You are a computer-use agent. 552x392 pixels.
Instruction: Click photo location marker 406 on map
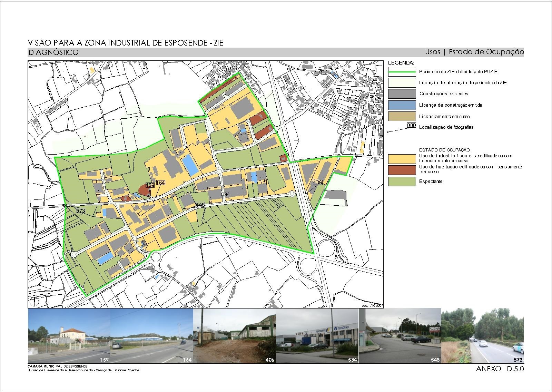click(317, 182)
